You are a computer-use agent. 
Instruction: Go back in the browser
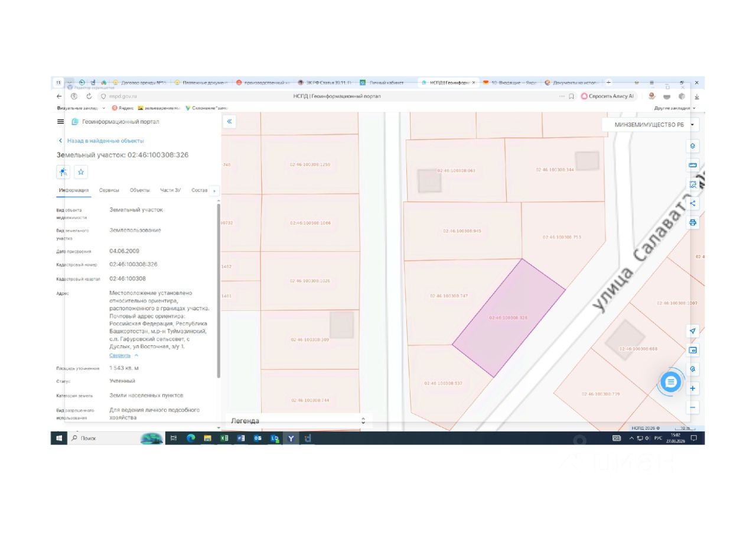[x=59, y=96]
